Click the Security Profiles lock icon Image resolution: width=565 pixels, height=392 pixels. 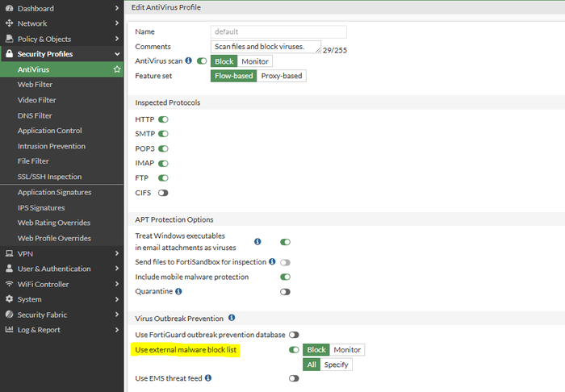pos(10,53)
